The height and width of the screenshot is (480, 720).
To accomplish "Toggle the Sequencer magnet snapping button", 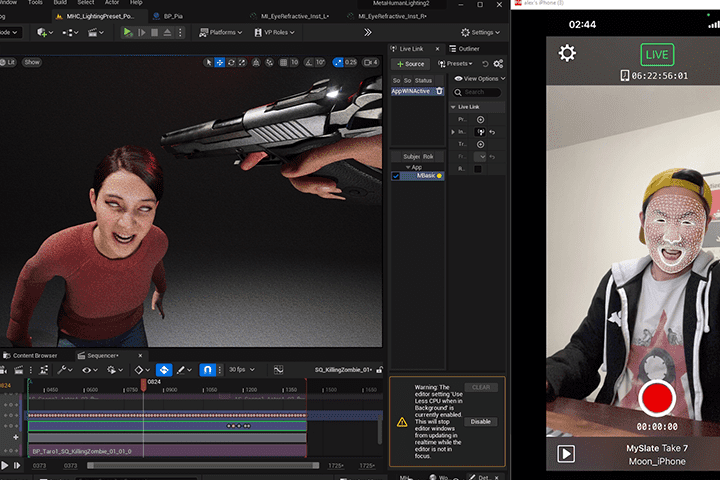I will click(207, 370).
